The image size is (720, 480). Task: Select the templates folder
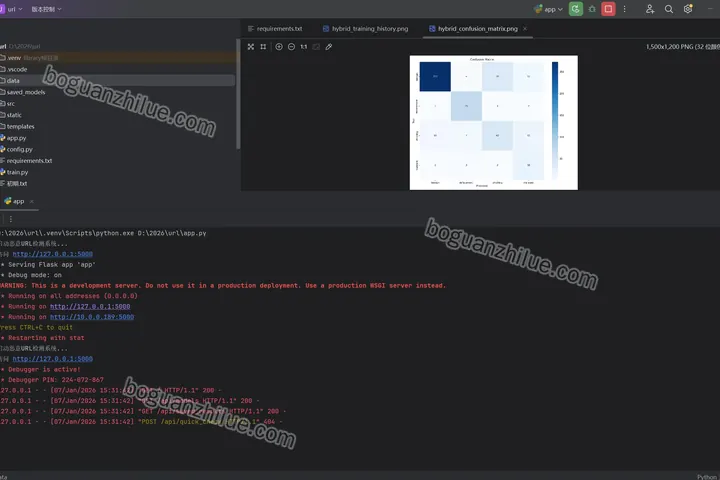tap(118, 126)
